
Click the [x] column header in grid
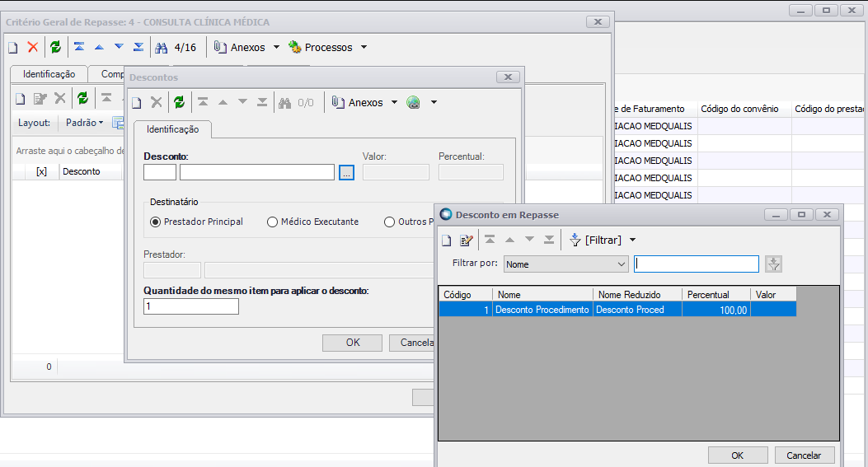(41, 171)
